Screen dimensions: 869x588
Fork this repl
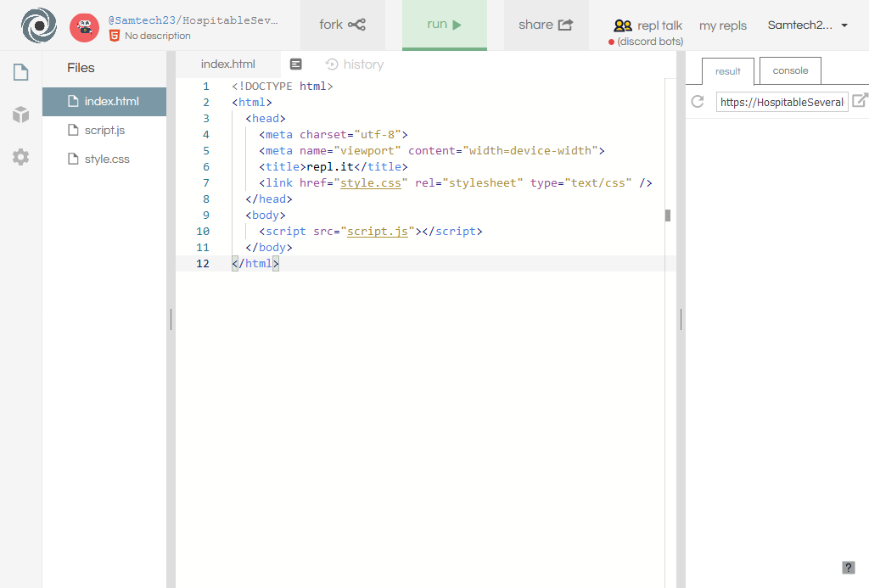343,25
